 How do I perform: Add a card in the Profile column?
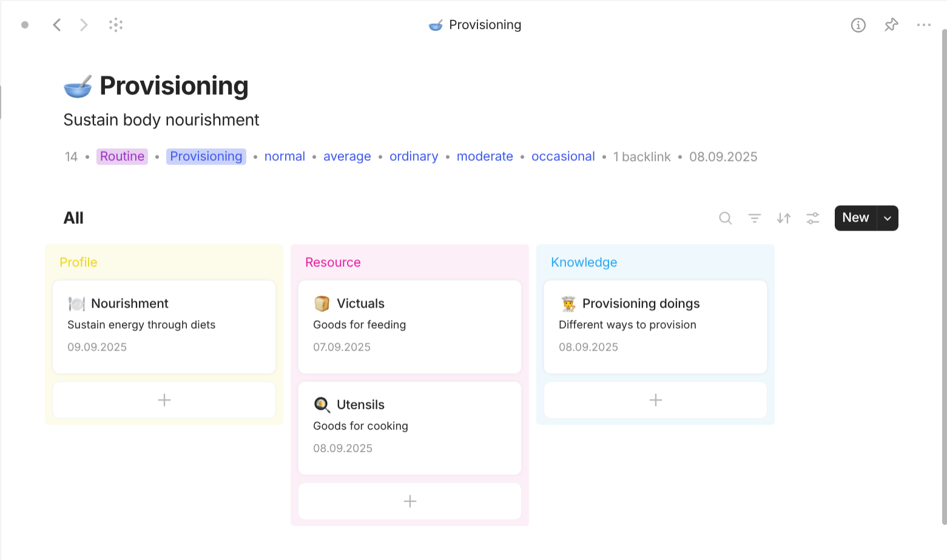tap(164, 400)
